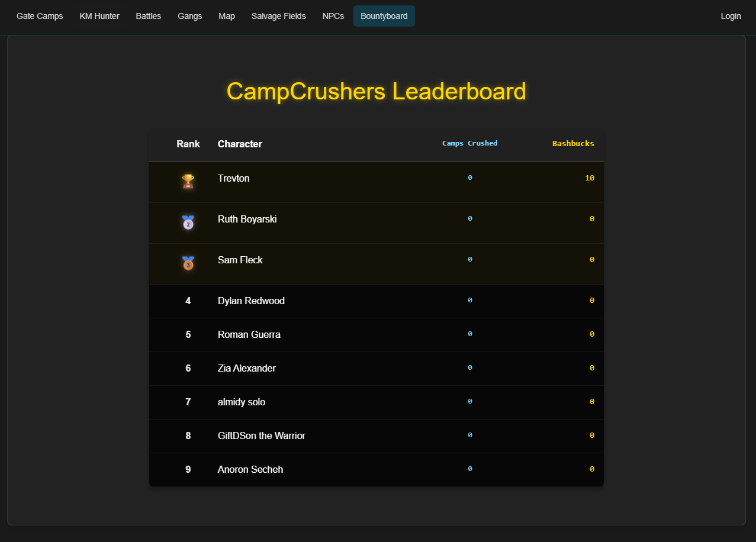The image size is (756, 542).
Task: Click the Character column header
Action: tap(240, 144)
